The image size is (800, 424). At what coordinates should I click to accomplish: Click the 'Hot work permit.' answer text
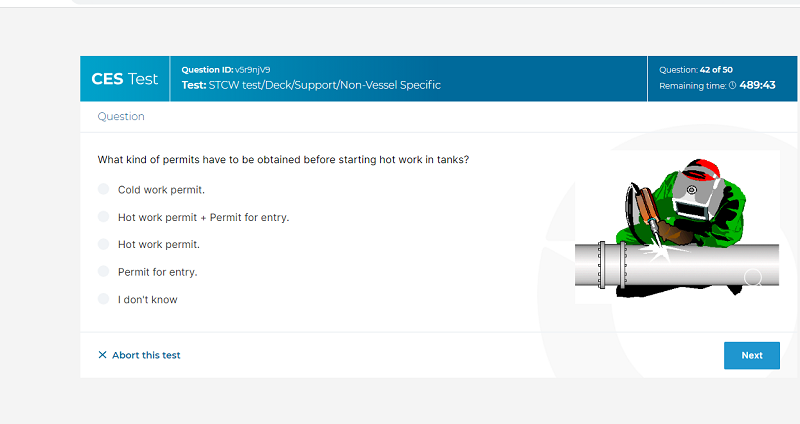(x=159, y=244)
